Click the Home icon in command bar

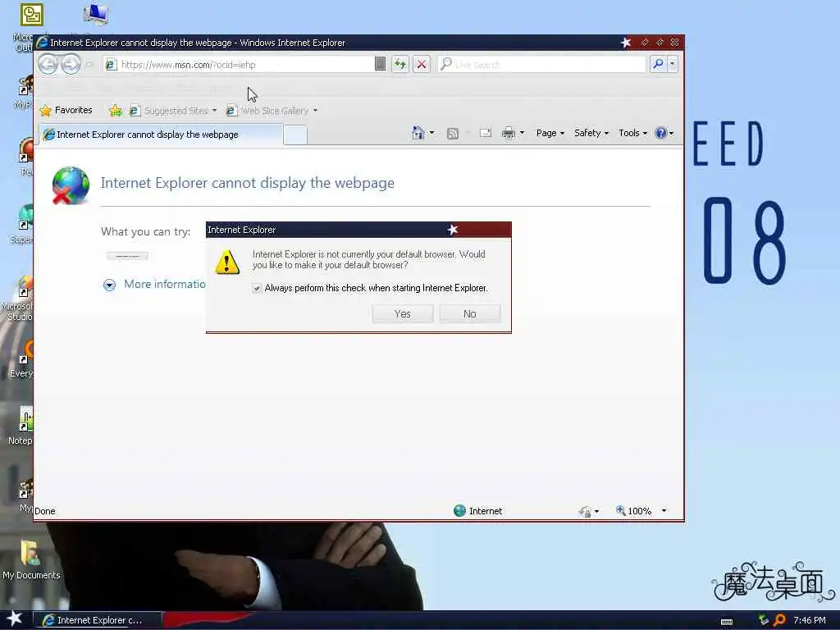click(418, 133)
